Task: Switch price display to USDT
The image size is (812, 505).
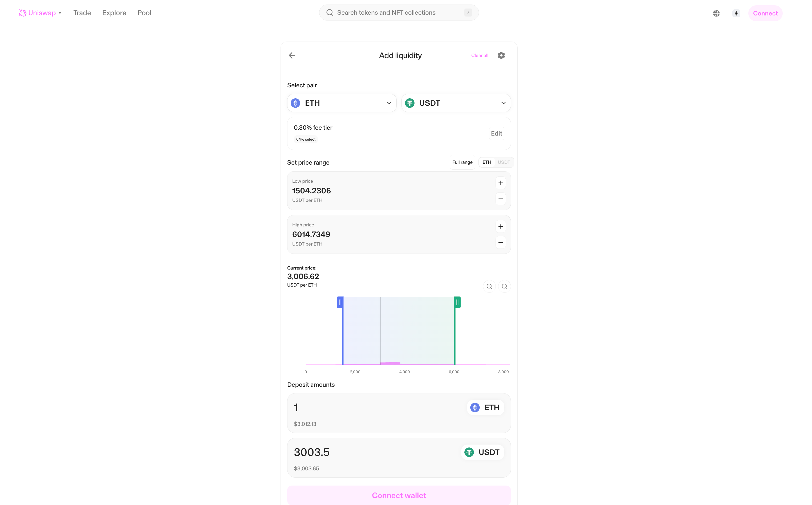Action: 504,162
